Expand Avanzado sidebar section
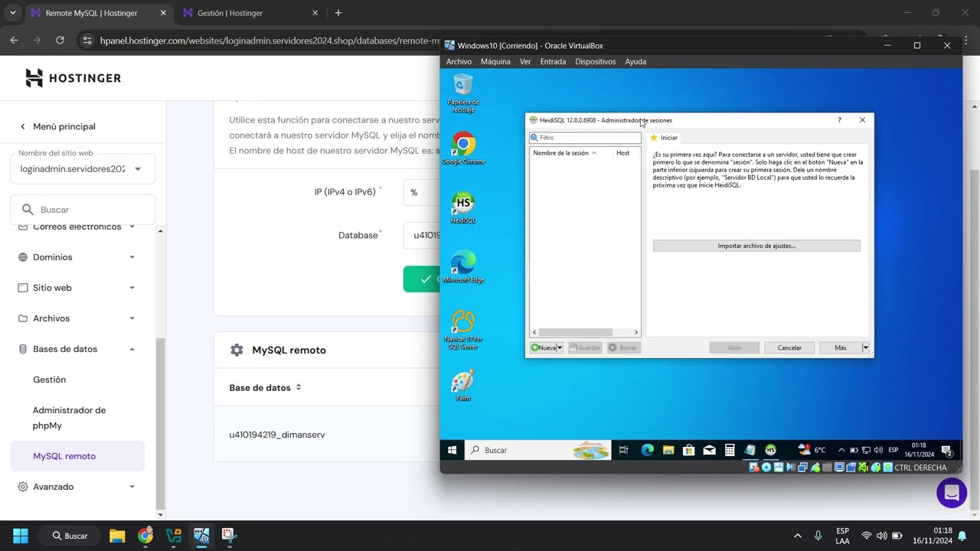 click(77, 487)
